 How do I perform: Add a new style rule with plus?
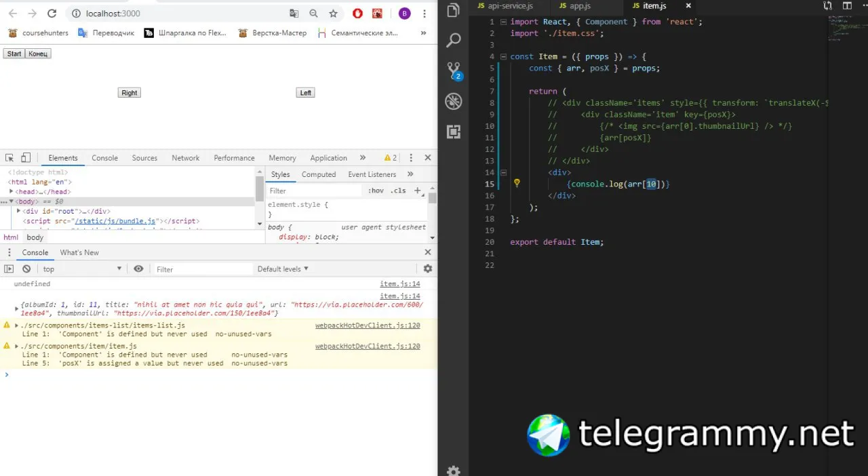coord(417,191)
